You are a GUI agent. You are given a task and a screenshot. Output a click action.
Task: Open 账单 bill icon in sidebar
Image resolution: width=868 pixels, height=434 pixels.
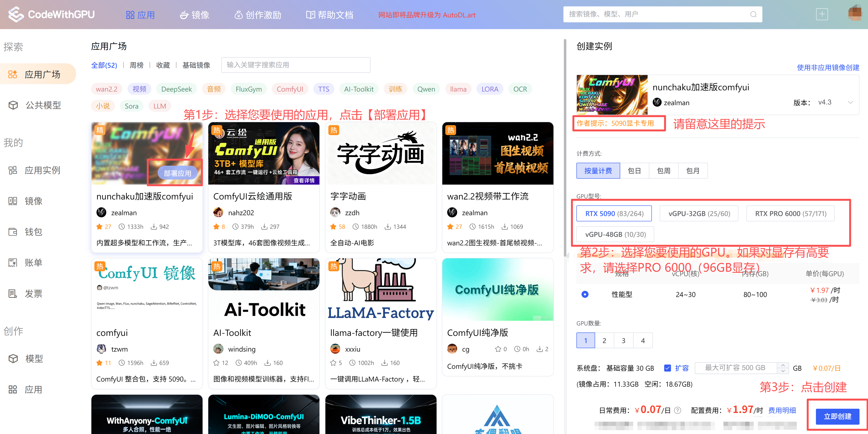tap(13, 263)
